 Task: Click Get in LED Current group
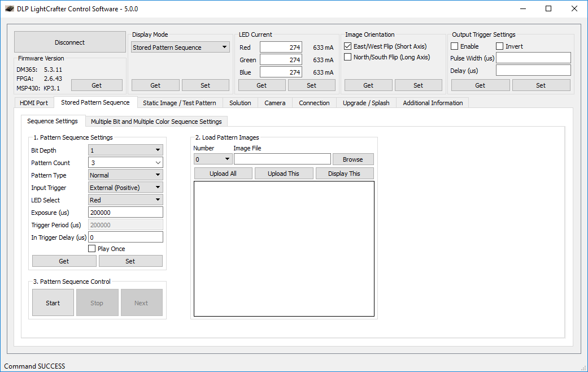point(262,85)
